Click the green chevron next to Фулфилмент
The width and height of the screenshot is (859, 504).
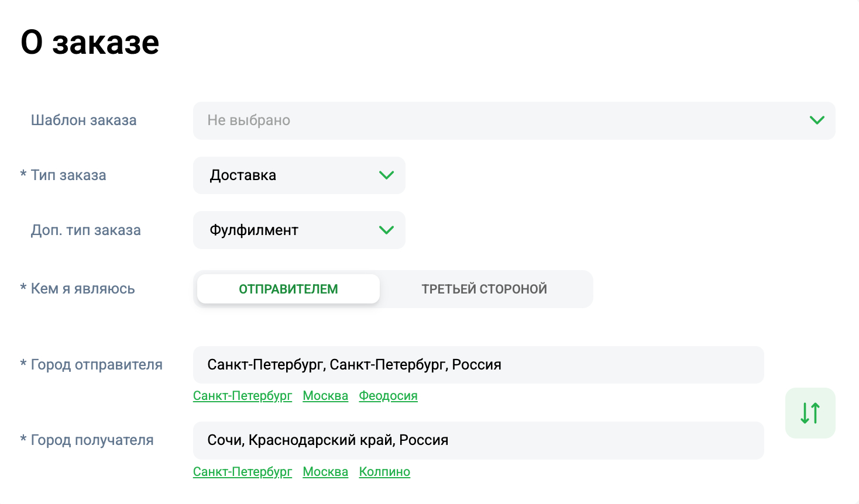point(386,230)
